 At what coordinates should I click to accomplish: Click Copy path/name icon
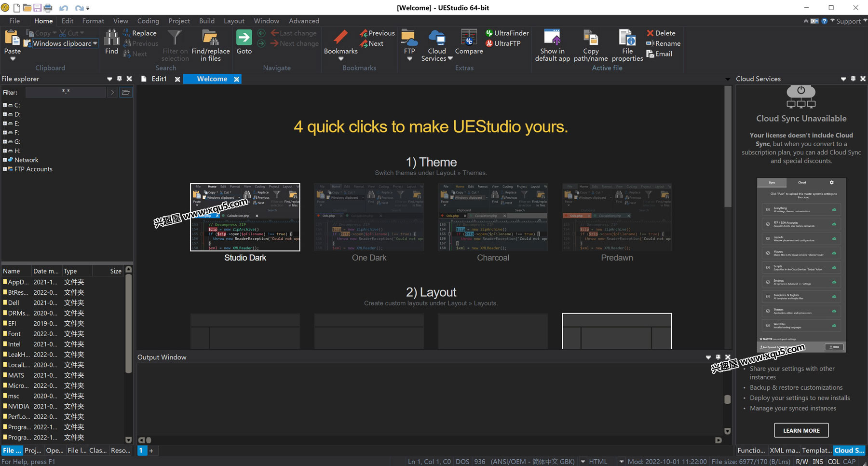591,38
